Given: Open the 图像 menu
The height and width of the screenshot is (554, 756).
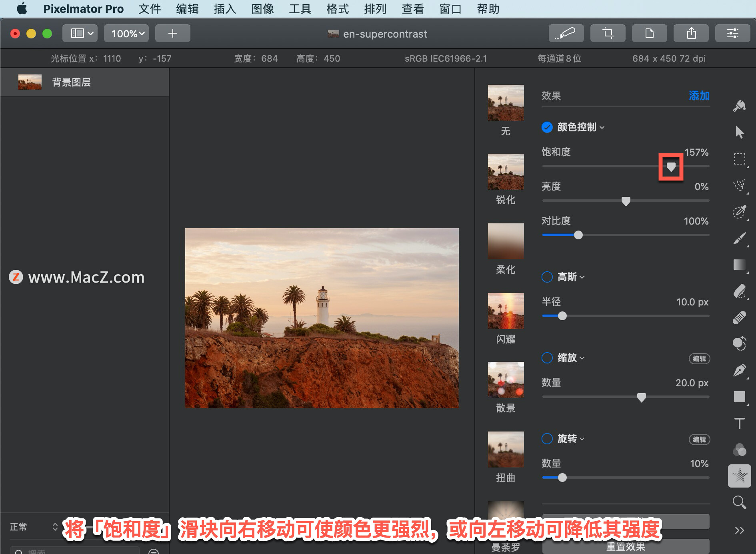Looking at the screenshot, I should tap(262, 8).
